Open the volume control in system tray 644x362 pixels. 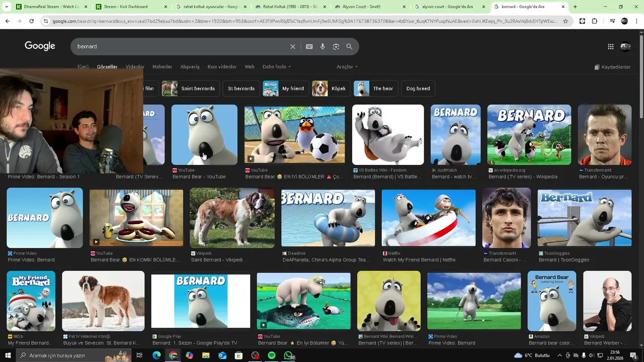pyautogui.click(x=591, y=355)
